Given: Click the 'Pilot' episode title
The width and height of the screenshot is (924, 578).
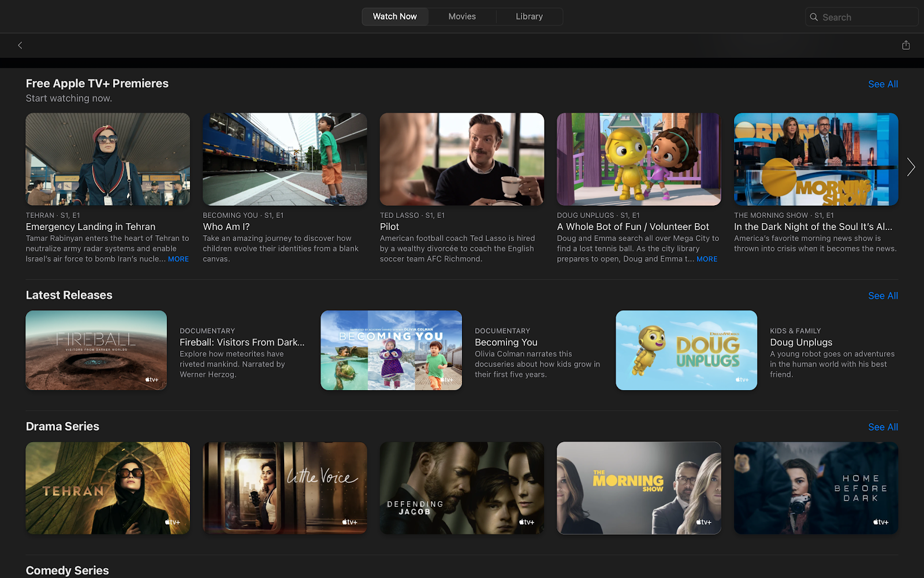Looking at the screenshot, I should (x=390, y=227).
